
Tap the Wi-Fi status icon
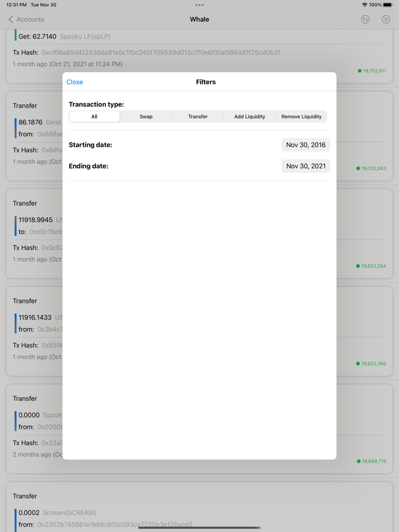[365, 5]
